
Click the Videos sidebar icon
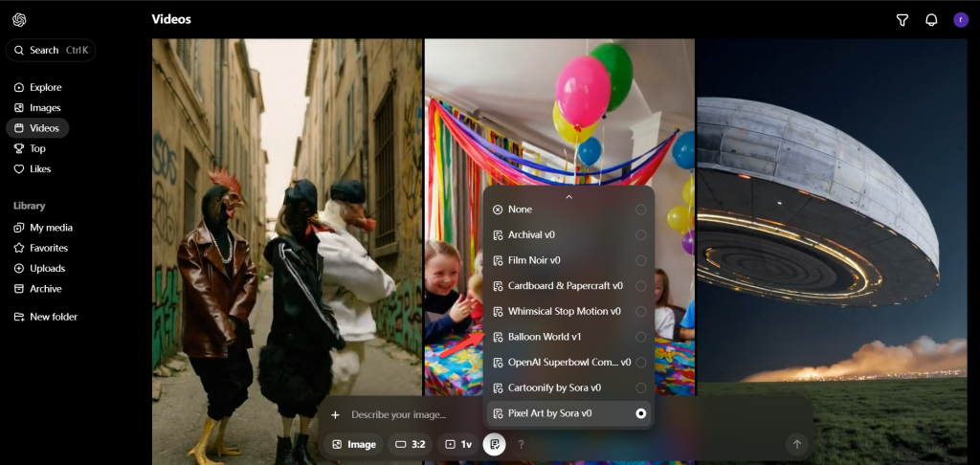pyautogui.click(x=19, y=128)
